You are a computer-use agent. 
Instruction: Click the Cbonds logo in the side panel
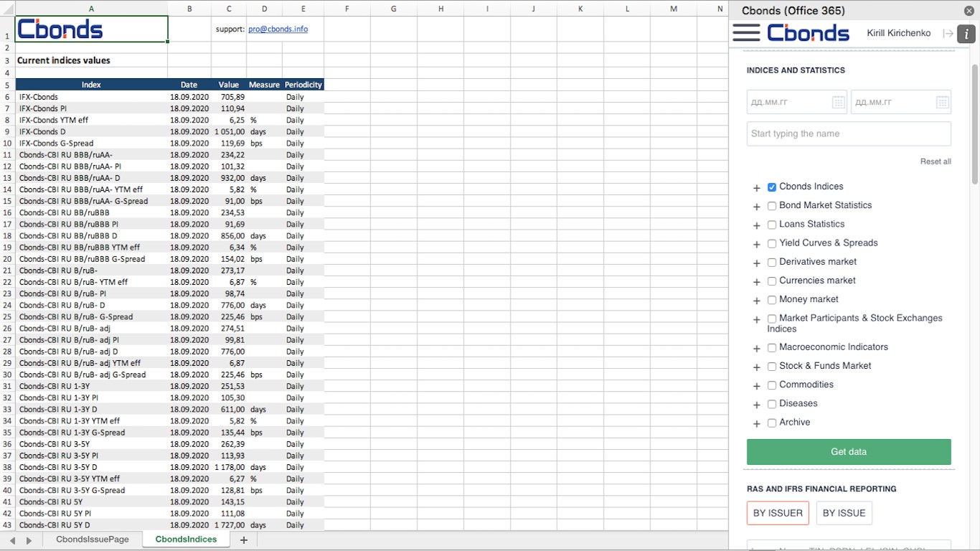(x=808, y=33)
